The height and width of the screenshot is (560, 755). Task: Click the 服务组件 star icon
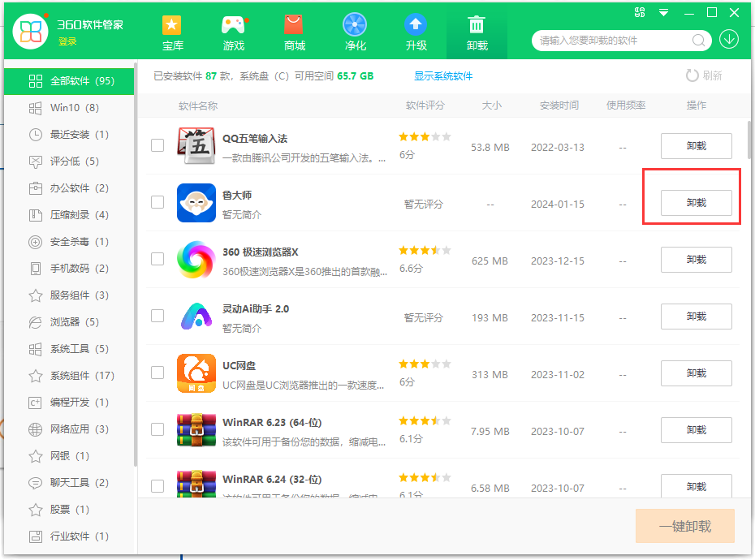[36, 295]
